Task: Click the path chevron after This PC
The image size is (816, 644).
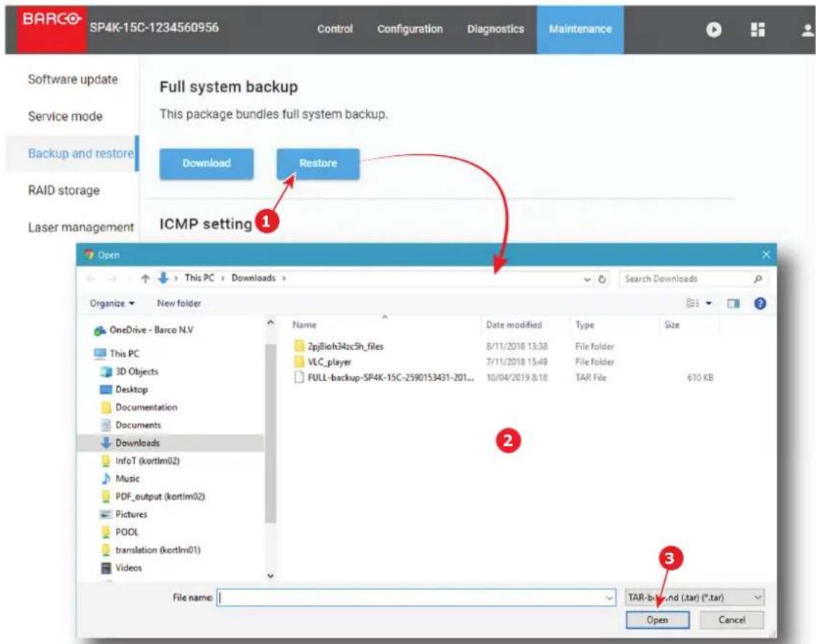Action: click(223, 278)
